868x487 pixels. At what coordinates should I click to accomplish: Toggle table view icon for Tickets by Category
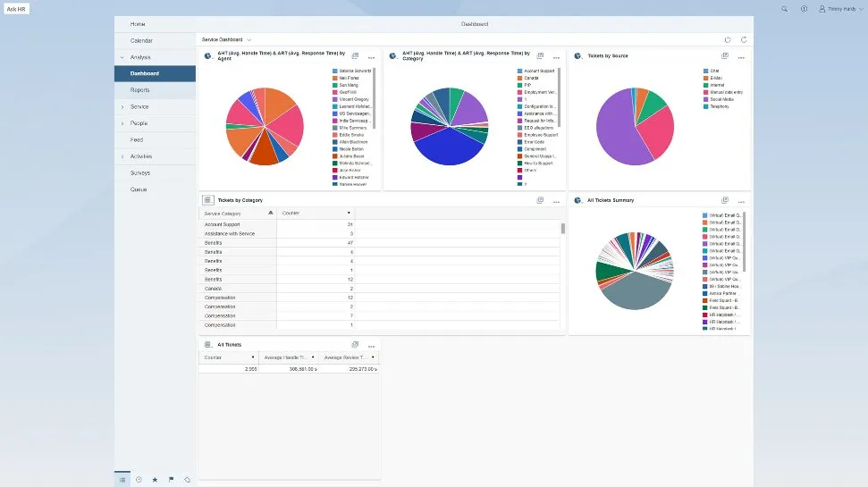pos(207,200)
